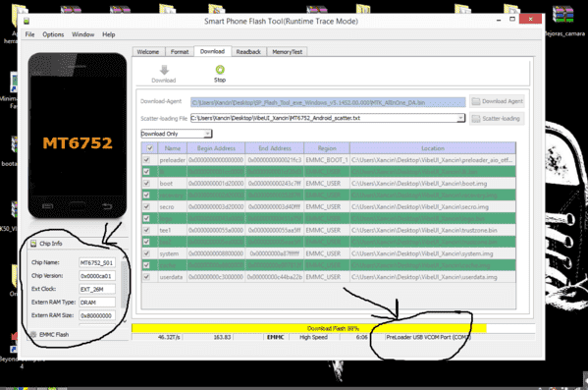Switch to the Readback tab
Image resolution: width=588 pixels, height=390 pixels.
248,52
